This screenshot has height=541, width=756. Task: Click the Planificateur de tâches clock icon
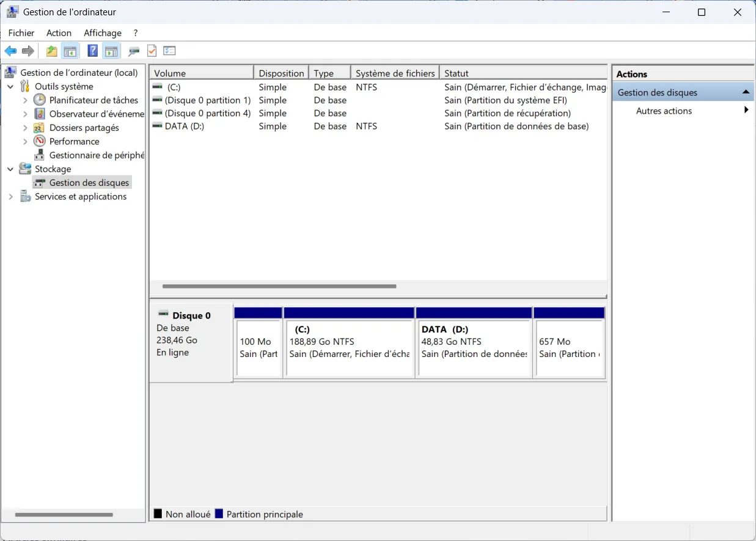coord(40,100)
